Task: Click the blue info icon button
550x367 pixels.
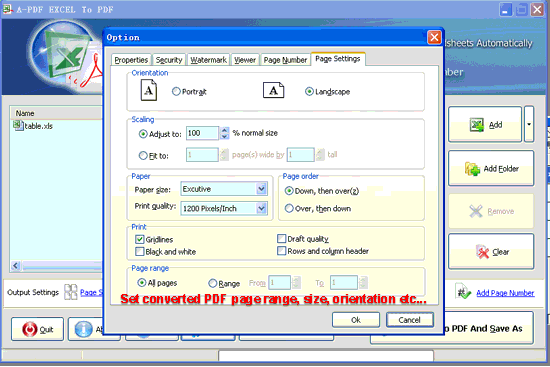Action: (x=83, y=329)
